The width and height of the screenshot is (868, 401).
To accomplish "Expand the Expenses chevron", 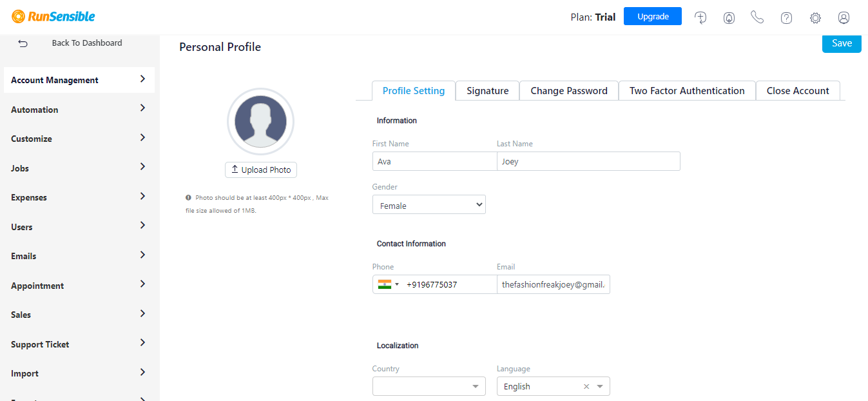I will point(142,196).
